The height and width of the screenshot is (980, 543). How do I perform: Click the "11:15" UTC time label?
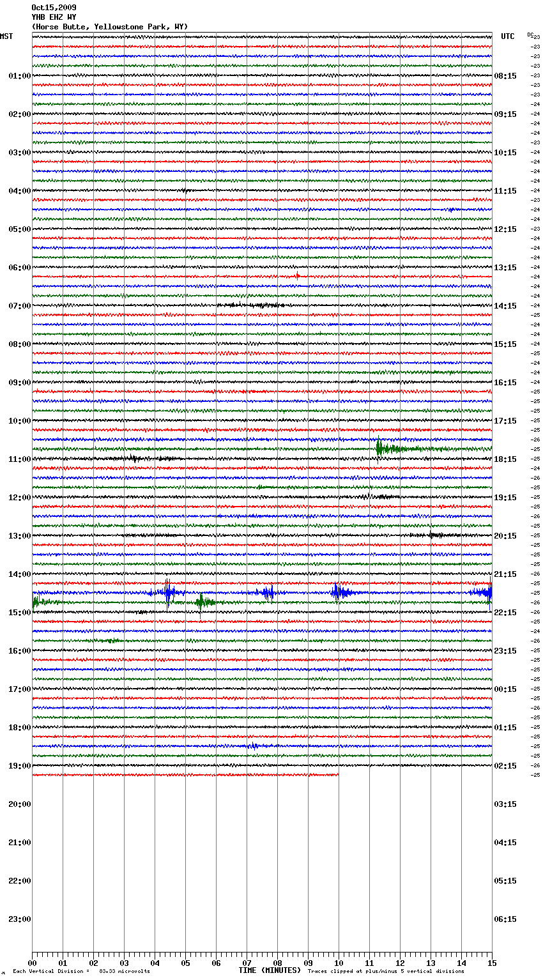pos(505,191)
